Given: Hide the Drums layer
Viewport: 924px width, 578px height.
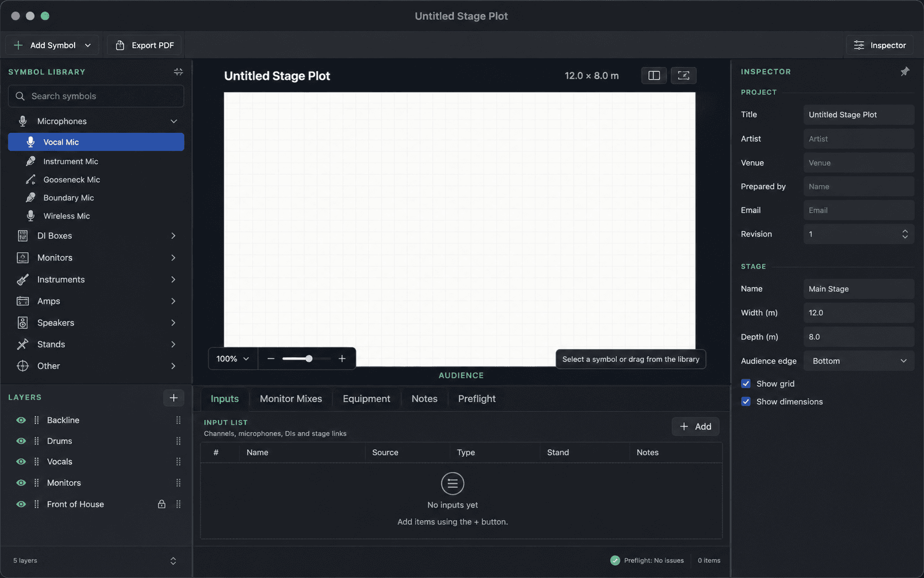Looking at the screenshot, I should [21, 441].
